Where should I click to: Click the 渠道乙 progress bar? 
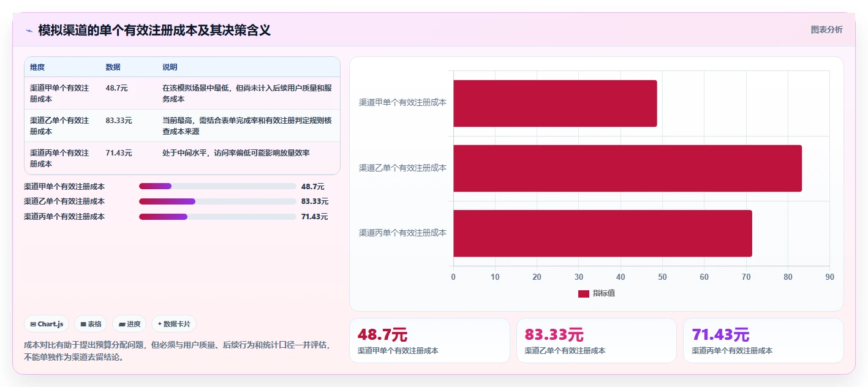(217, 201)
